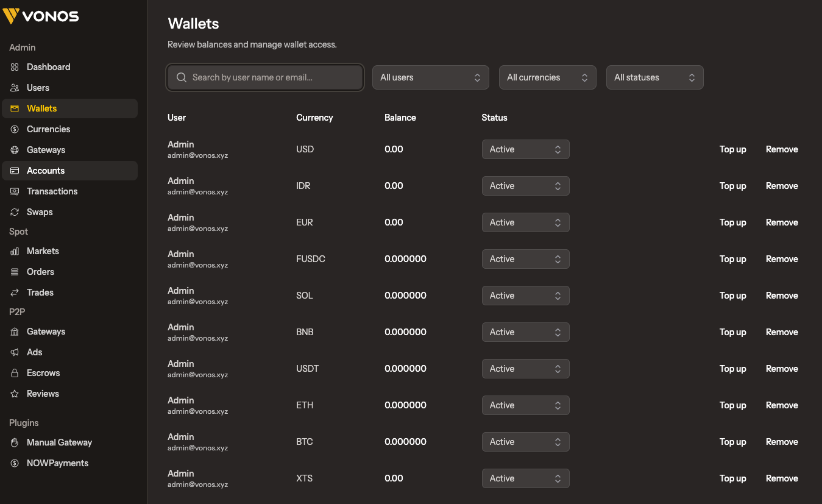Open the USD wallet status dropdown
The height and width of the screenshot is (504, 822).
tap(525, 149)
